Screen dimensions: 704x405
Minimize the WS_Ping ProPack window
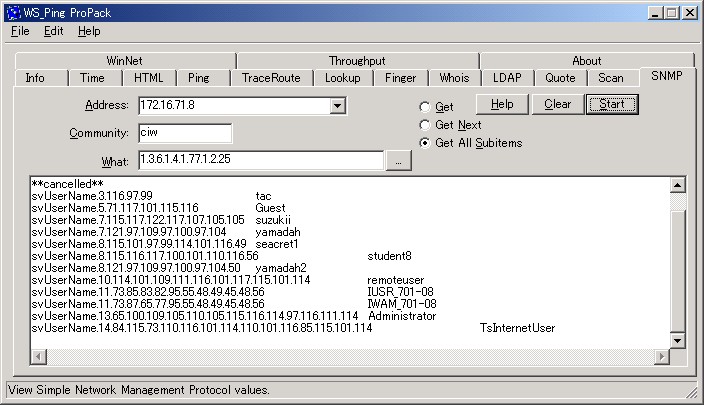click(x=656, y=13)
